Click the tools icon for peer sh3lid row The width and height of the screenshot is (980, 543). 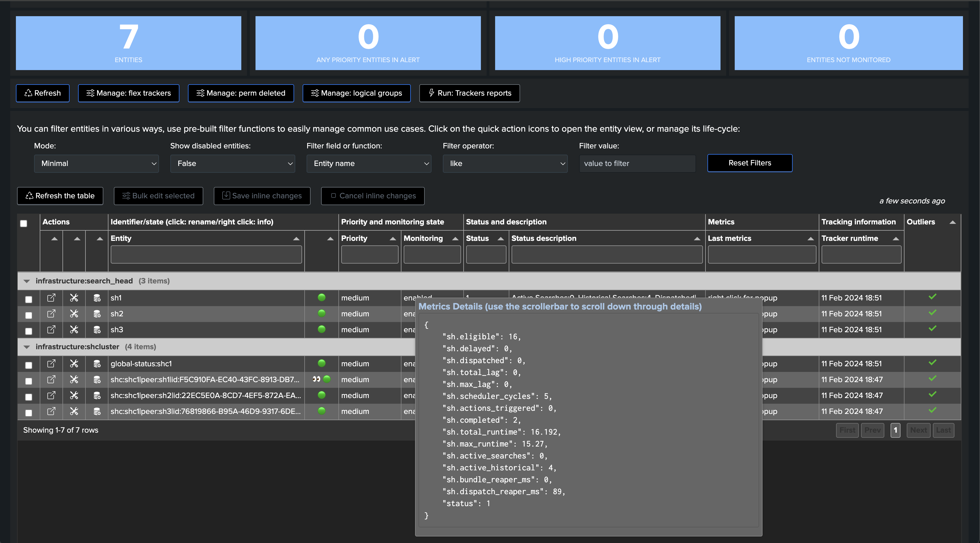pyautogui.click(x=74, y=411)
